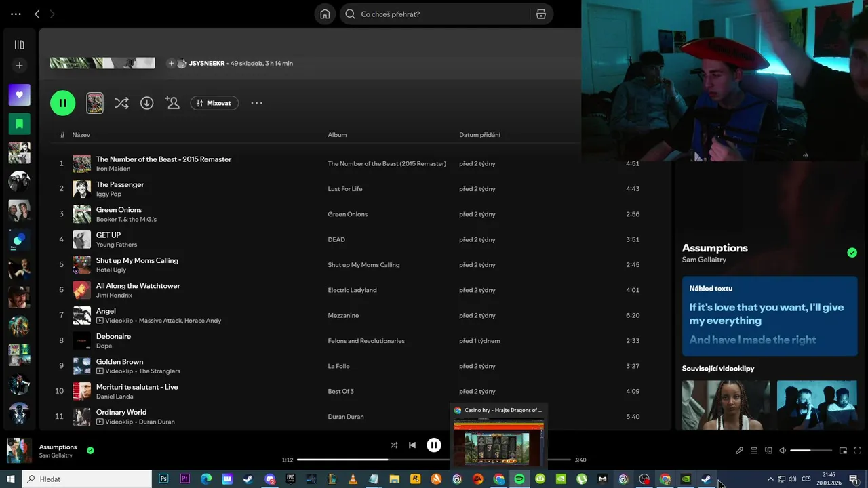Select The Number of the Beast track
The image size is (868, 488).
tap(163, 159)
